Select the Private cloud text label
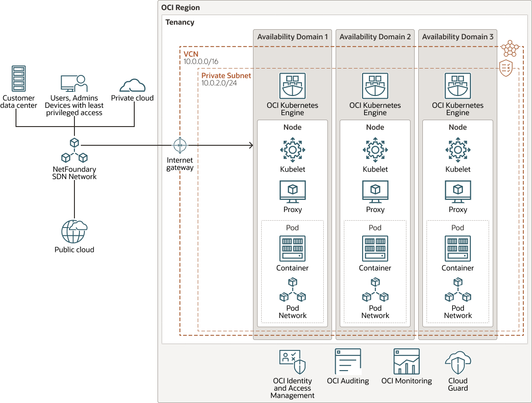This screenshot has height=403, width=532. pos(132,98)
